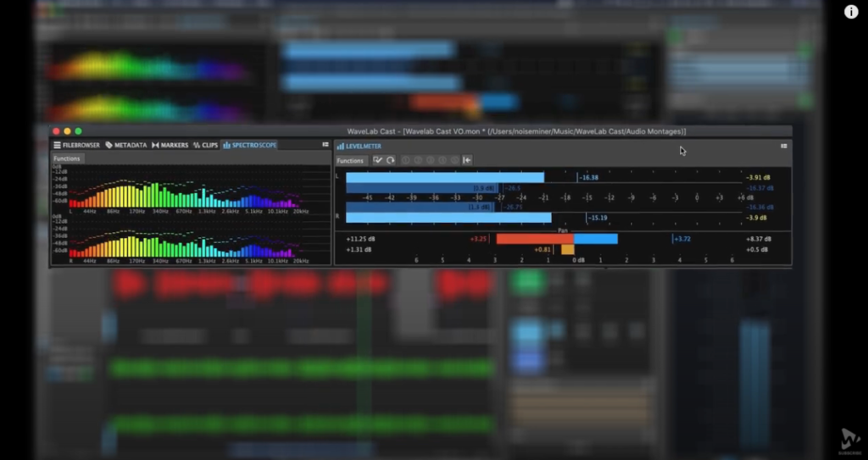Switch to the Metadata tab
The image size is (868, 460).
(126, 145)
